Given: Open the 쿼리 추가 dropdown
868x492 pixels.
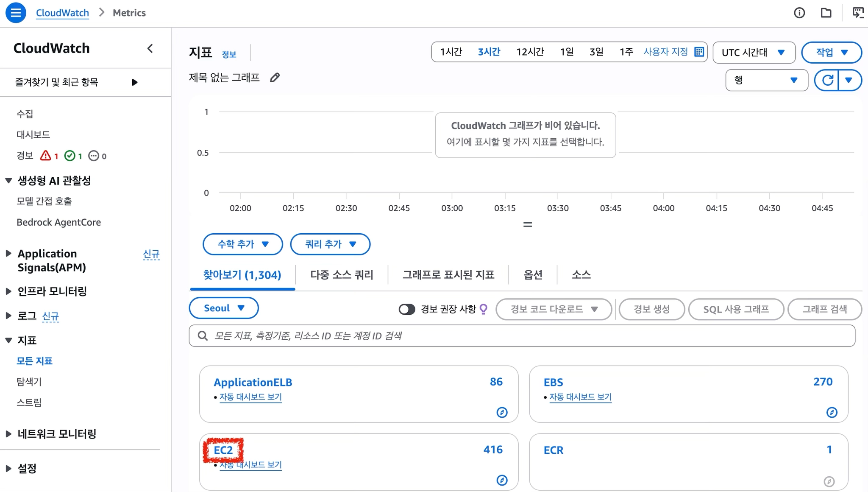Looking at the screenshot, I should (330, 244).
